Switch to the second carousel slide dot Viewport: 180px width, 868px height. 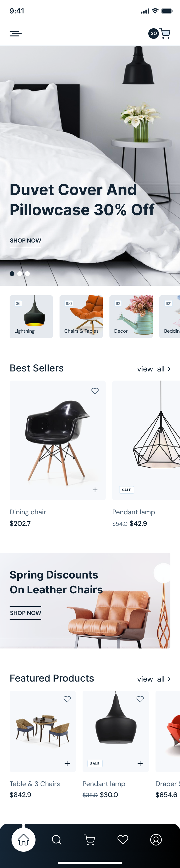click(x=20, y=274)
